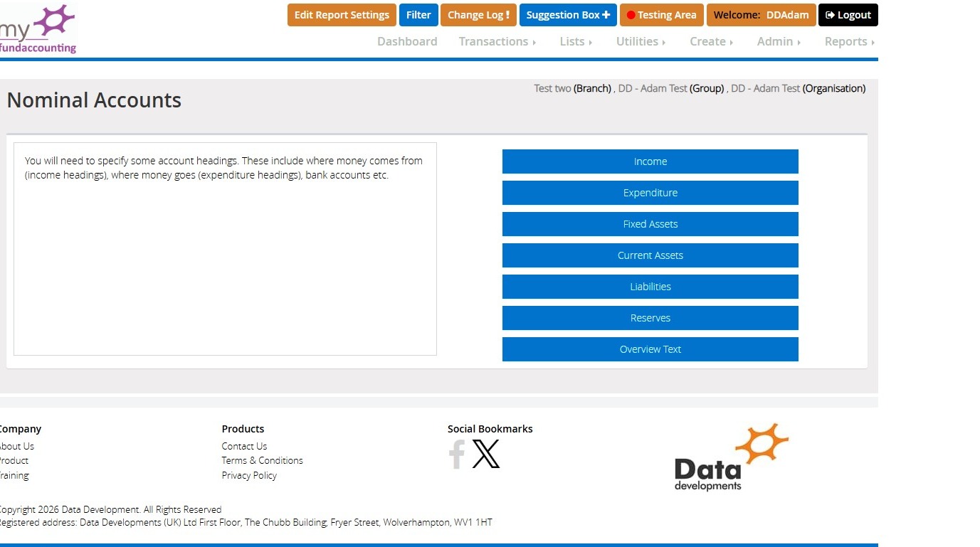Open the Reserves accounts
980x547 pixels.
[x=650, y=318]
